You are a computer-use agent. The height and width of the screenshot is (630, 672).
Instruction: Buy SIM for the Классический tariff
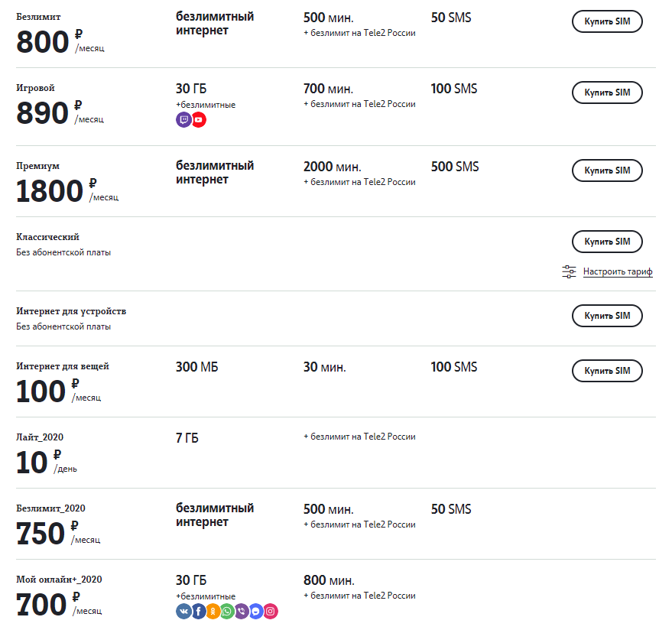click(x=607, y=242)
